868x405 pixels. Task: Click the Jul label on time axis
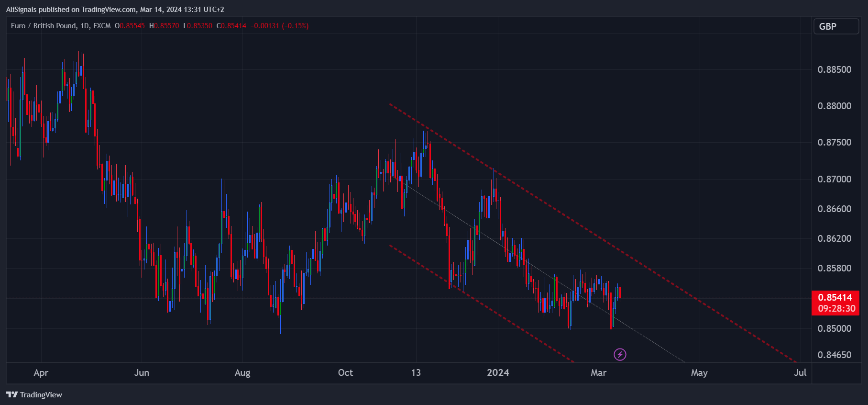[x=800, y=372]
